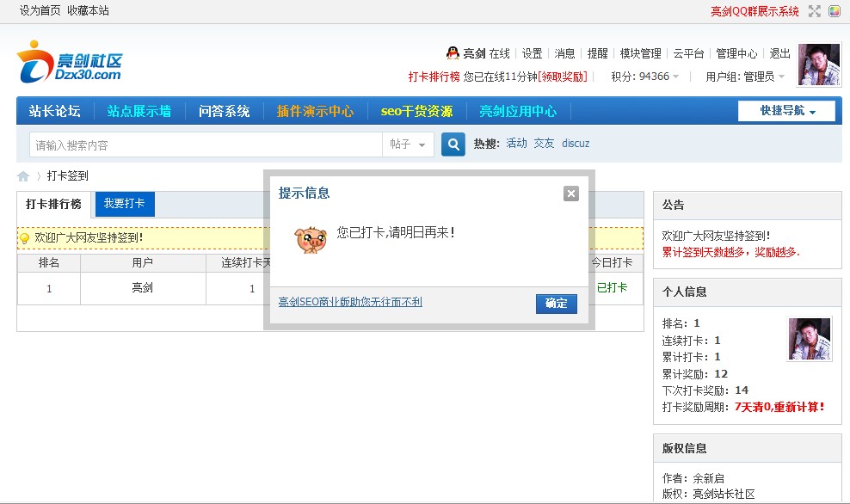Open 消息 in the header
The image size is (850, 504).
(564, 53)
